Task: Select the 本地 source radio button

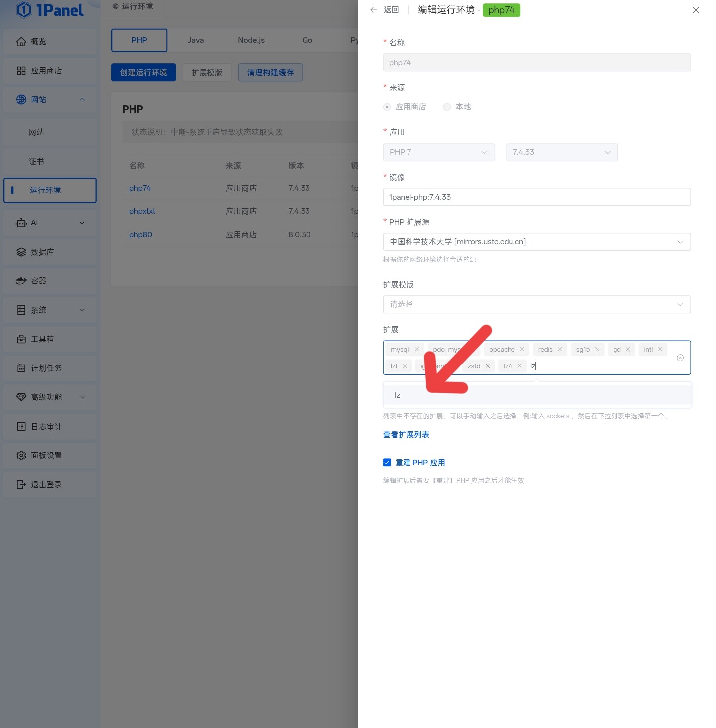Action: tap(447, 107)
